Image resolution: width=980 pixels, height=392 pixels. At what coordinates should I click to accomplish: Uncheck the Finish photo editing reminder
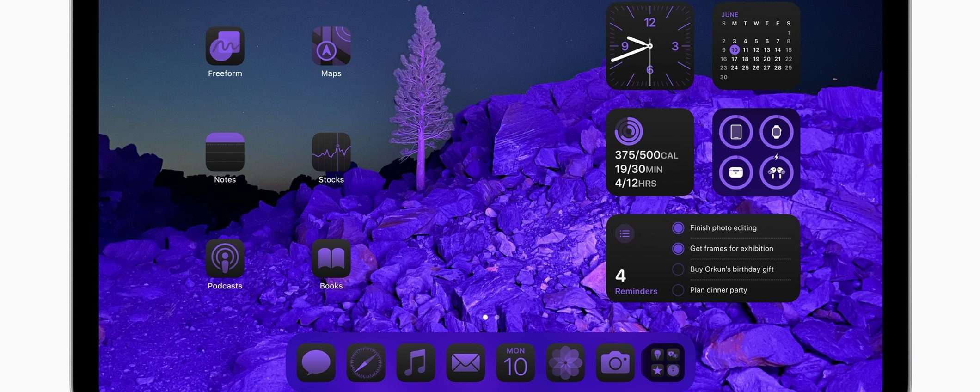point(678,228)
